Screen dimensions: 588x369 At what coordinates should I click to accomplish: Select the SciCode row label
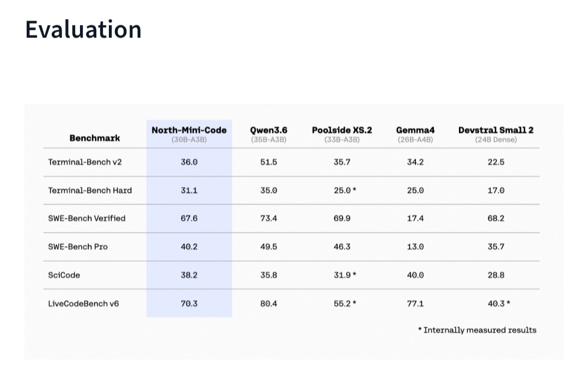pos(64,275)
